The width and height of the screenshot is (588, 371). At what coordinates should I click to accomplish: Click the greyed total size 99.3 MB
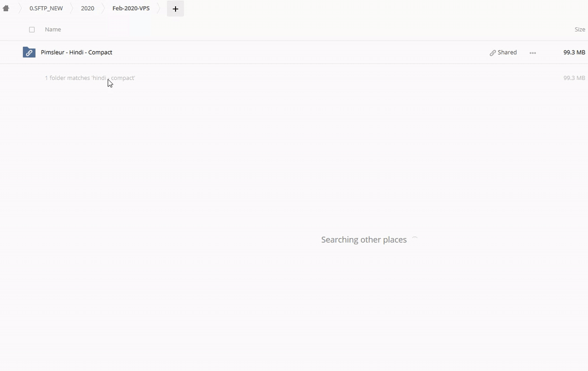[x=574, y=78]
